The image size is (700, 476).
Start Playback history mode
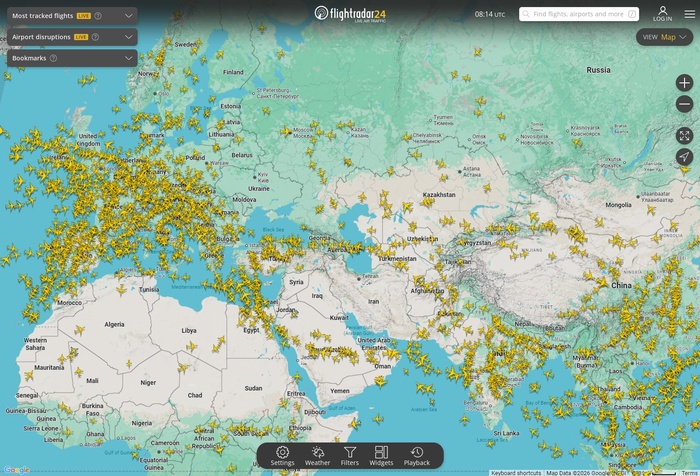[x=416, y=455]
